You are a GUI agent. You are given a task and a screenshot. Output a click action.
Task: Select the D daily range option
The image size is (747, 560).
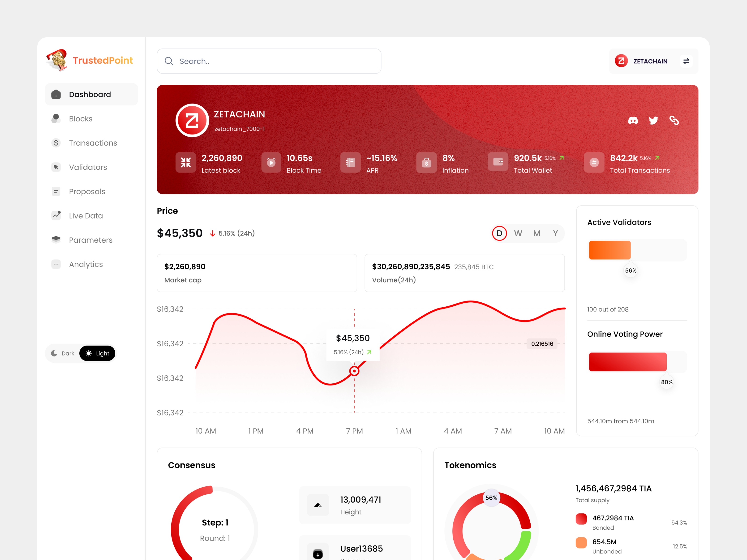click(x=499, y=233)
